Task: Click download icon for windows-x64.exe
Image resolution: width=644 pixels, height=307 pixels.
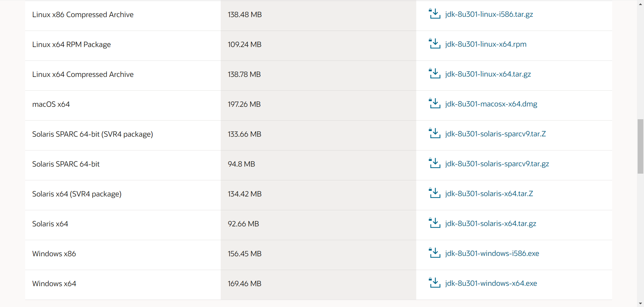Action: (x=434, y=283)
